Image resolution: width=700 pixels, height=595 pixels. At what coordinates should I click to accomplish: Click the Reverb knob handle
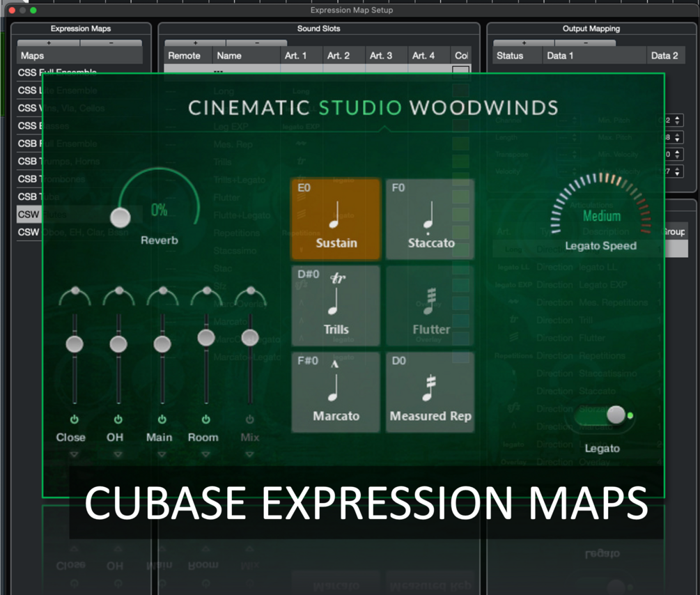(x=120, y=217)
